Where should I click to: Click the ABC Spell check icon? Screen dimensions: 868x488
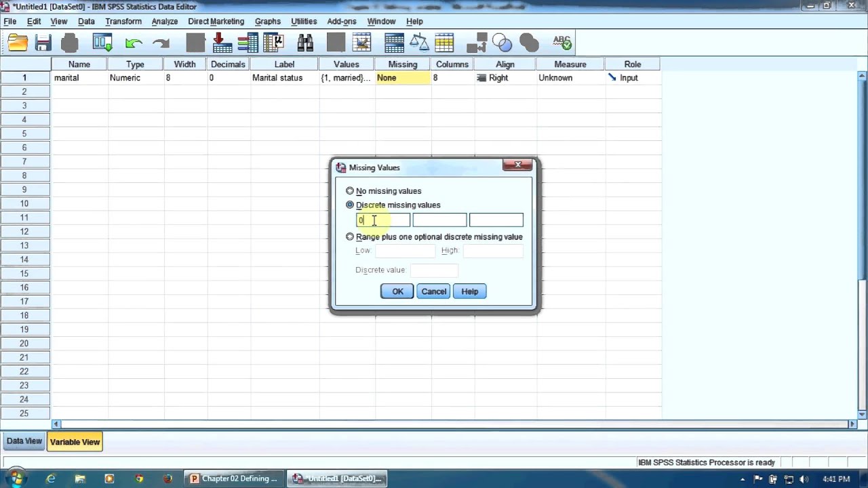(562, 43)
